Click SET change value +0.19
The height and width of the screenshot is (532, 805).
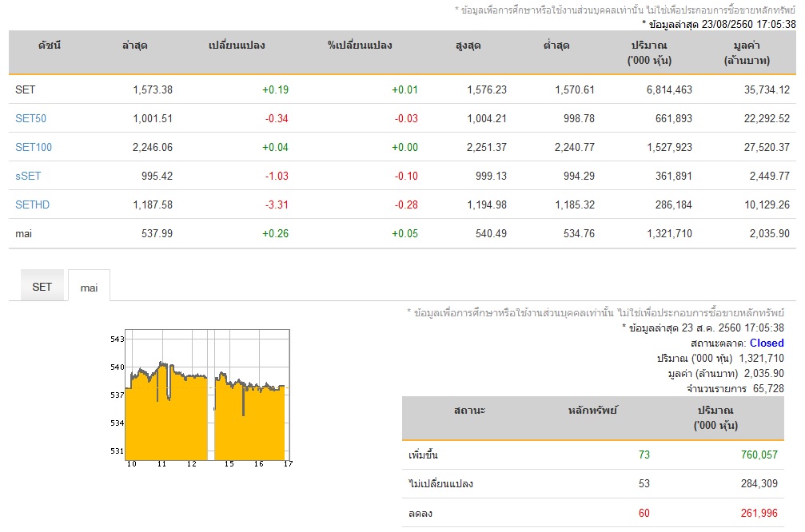275,89
